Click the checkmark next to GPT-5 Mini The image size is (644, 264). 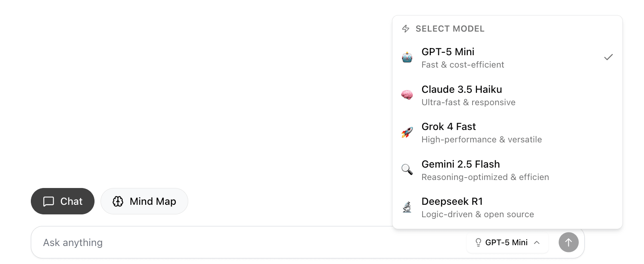coord(608,57)
